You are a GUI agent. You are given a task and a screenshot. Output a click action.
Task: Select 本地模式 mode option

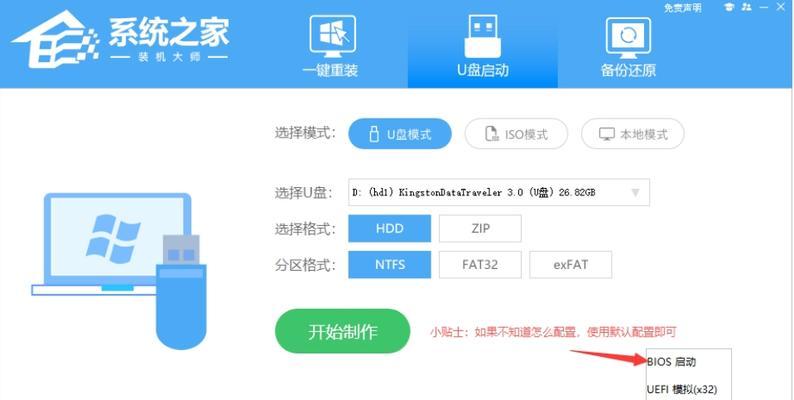632,134
